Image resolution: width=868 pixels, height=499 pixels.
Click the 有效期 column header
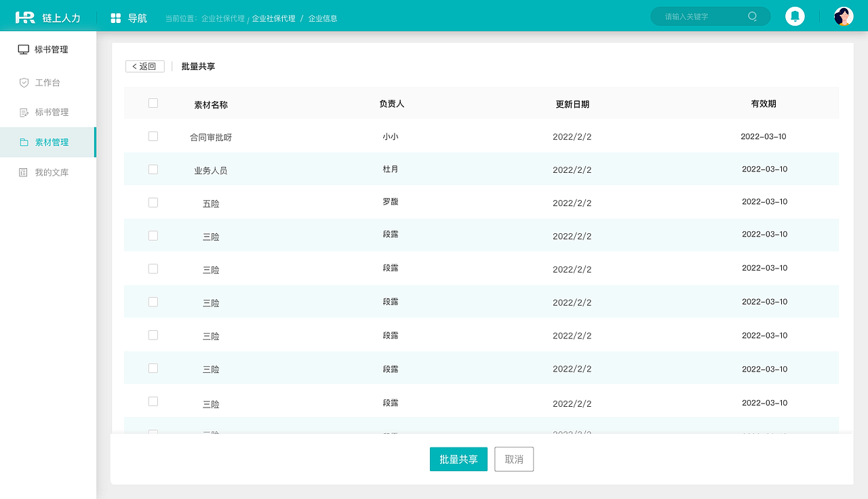tap(764, 104)
